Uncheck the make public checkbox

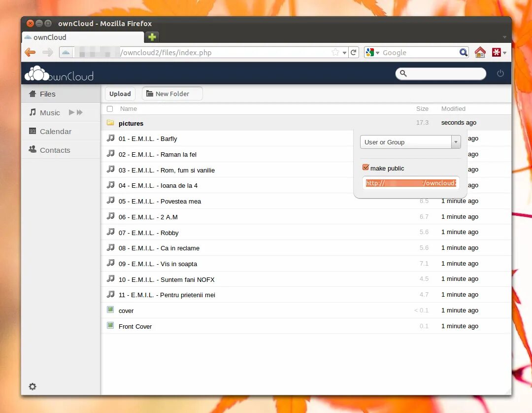(x=366, y=167)
